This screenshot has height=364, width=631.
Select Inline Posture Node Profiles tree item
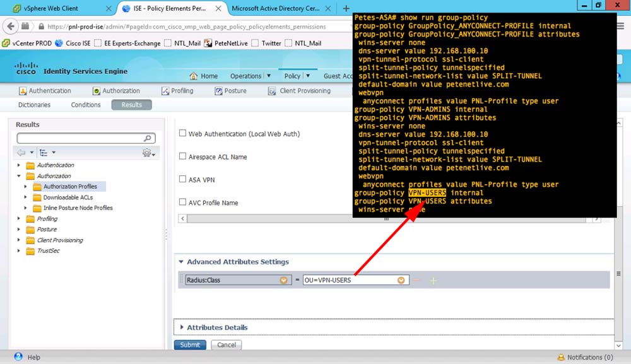(x=78, y=208)
